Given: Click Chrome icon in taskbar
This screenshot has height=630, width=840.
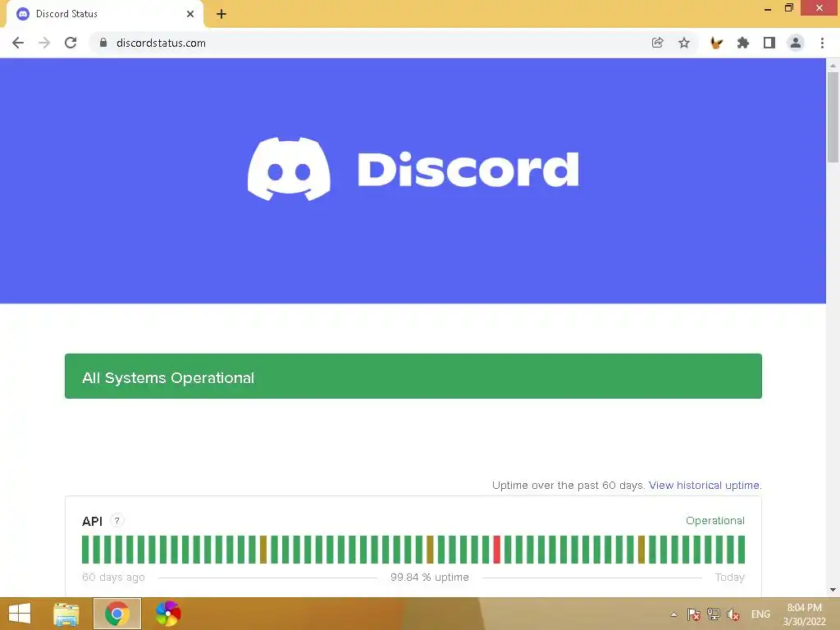Looking at the screenshot, I should point(117,614).
